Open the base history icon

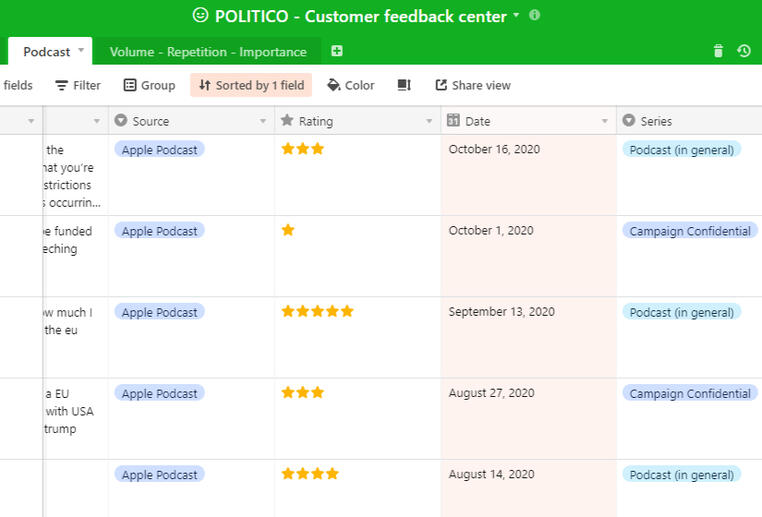click(x=744, y=51)
